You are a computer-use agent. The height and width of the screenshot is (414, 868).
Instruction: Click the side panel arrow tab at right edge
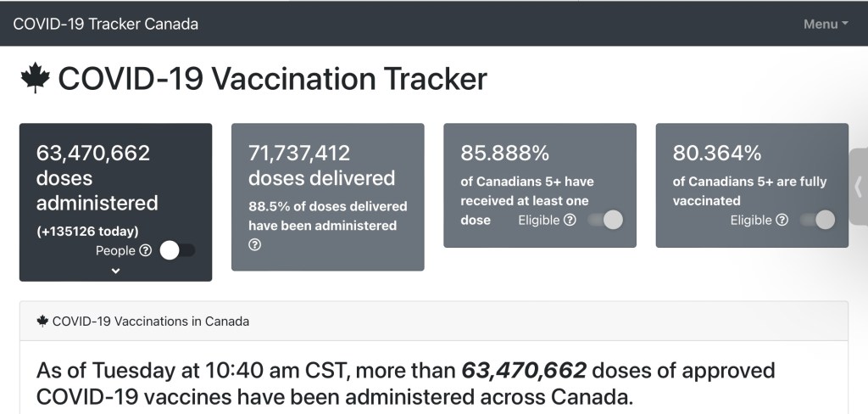[x=858, y=187]
